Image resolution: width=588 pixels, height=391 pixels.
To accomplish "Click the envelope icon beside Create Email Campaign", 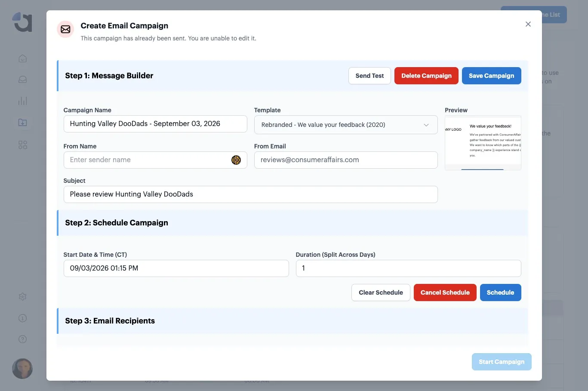I will [x=65, y=29].
